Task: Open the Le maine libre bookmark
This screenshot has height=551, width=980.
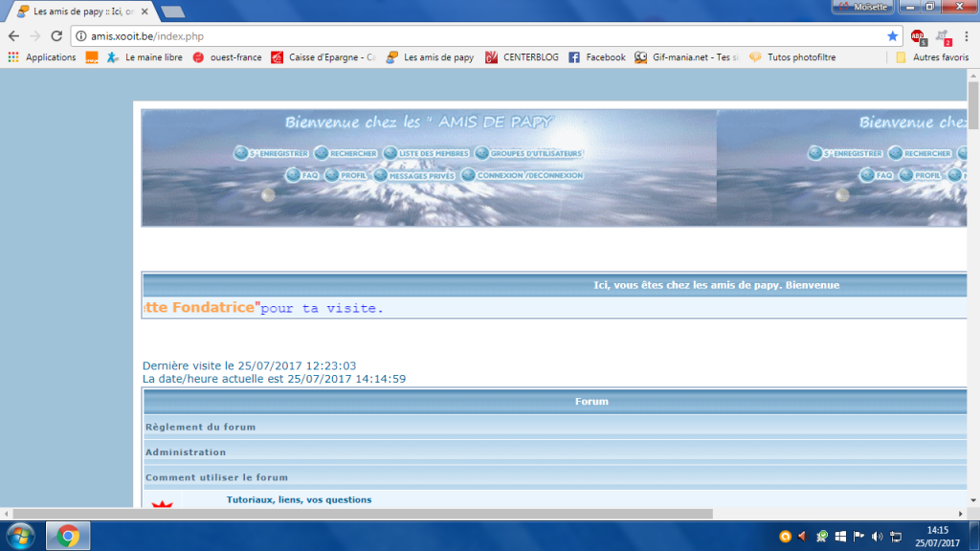Action: point(145,56)
